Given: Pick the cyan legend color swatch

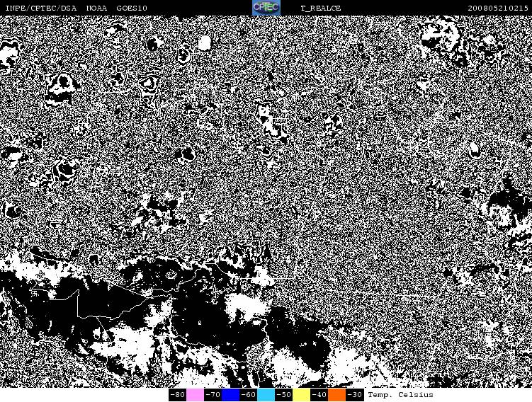Looking at the screenshot, I should (266, 395).
